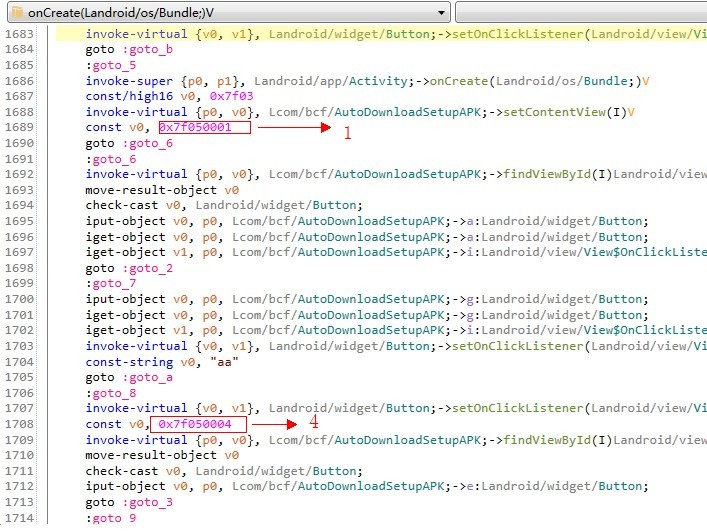Click 'findViewById' on line 1692

click(x=546, y=174)
